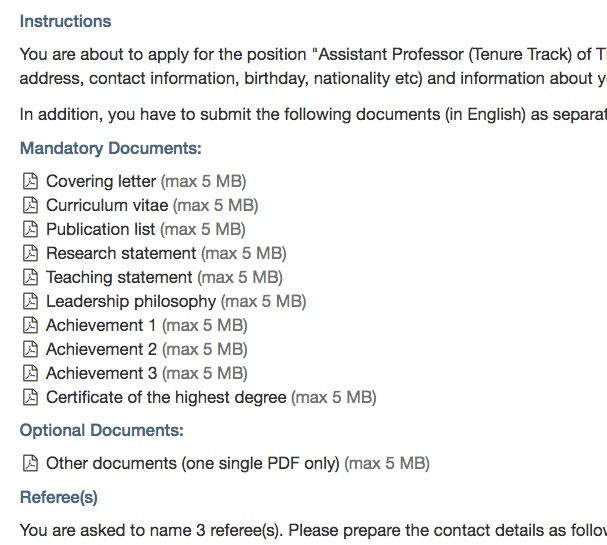Image resolution: width=607 pixels, height=545 pixels.
Task: Click the Mandatory Documents heading
Action: pos(111,149)
